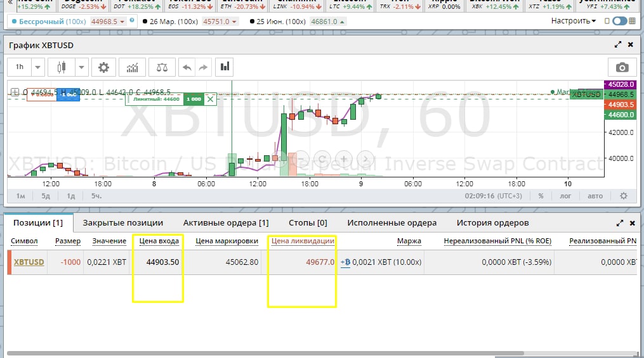
Task: Click Лимитный: 44600 order label
Action: point(156,99)
